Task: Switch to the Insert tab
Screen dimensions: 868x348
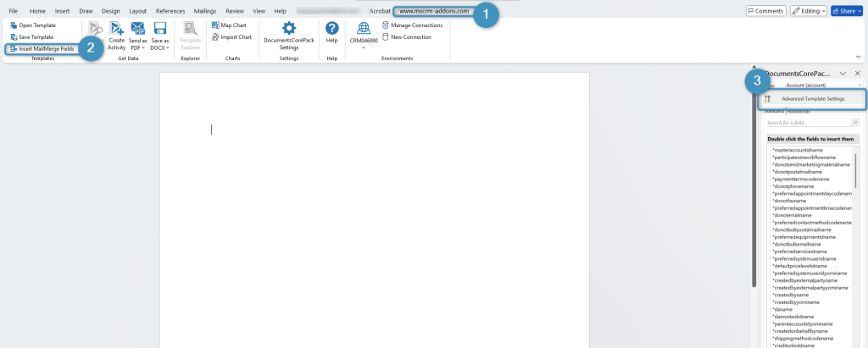Action: pyautogui.click(x=62, y=11)
